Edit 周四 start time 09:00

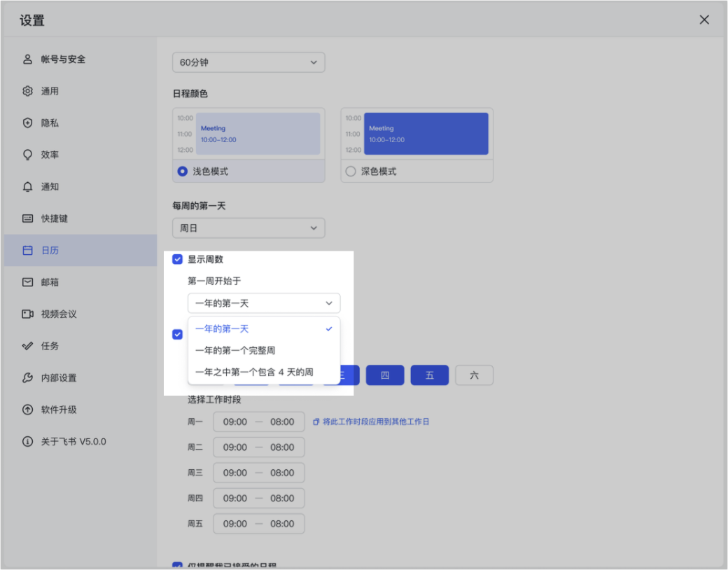(x=235, y=499)
